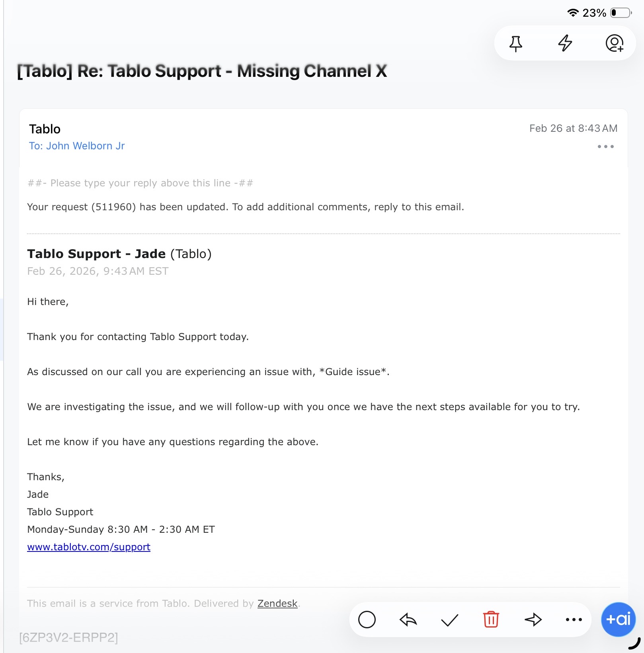Click the add contact person icon
Image resolution: width=644 pixels, height=653 pixels.
point(614,43)
